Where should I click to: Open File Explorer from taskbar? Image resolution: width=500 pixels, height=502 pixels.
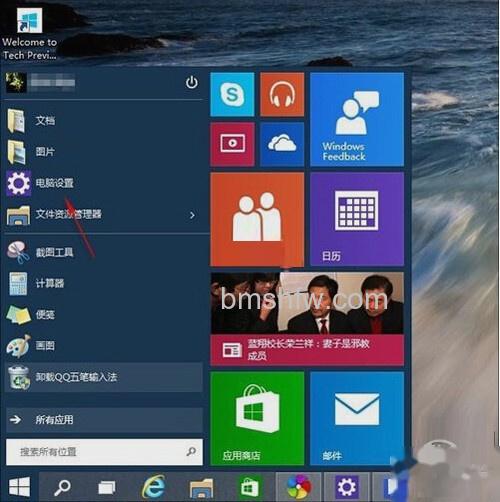(x=201, y=487)
